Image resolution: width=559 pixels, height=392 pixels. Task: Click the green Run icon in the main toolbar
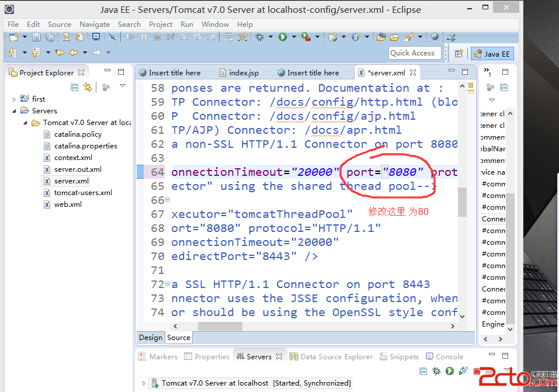click(283, 37)
